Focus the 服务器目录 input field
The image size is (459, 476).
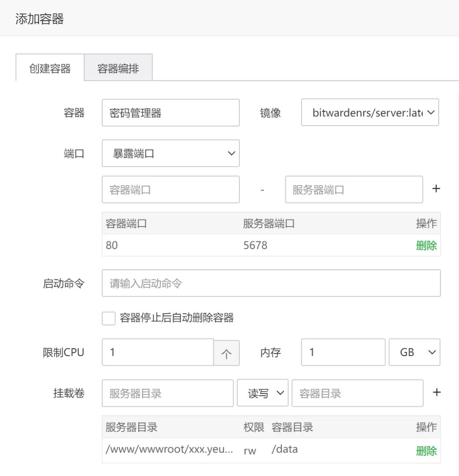[x=168, y=393]
